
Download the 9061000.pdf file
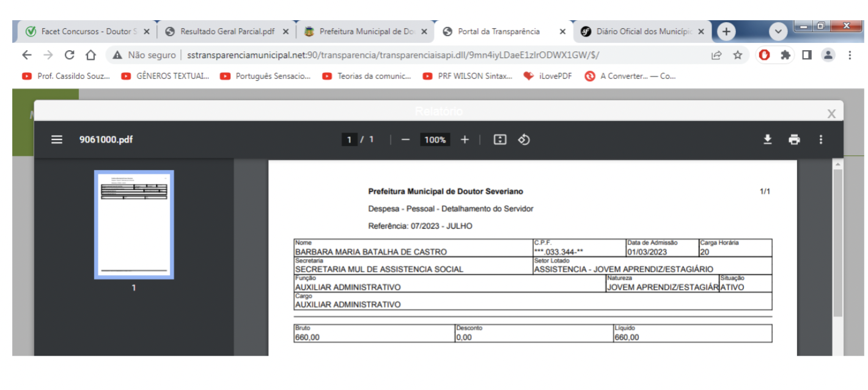coord(768,140)
